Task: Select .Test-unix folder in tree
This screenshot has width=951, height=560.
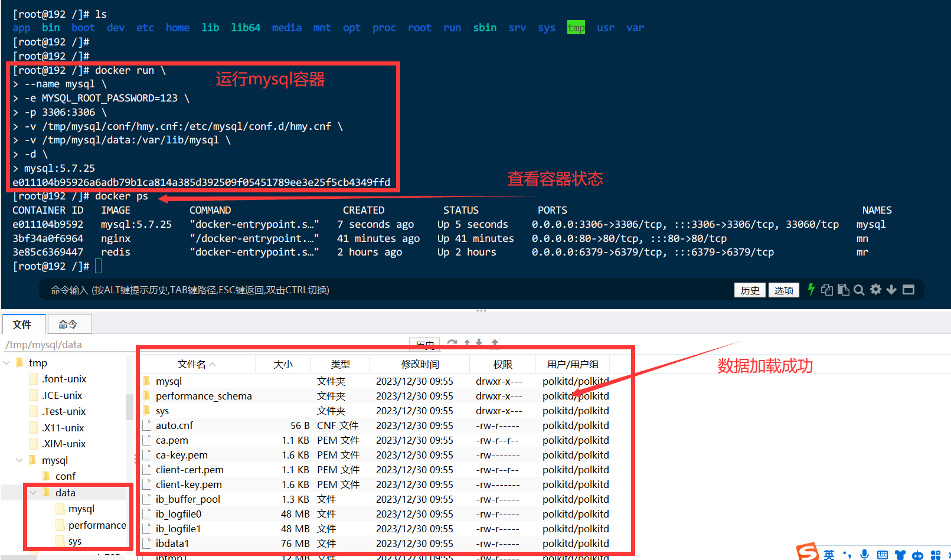Action: 64,411
